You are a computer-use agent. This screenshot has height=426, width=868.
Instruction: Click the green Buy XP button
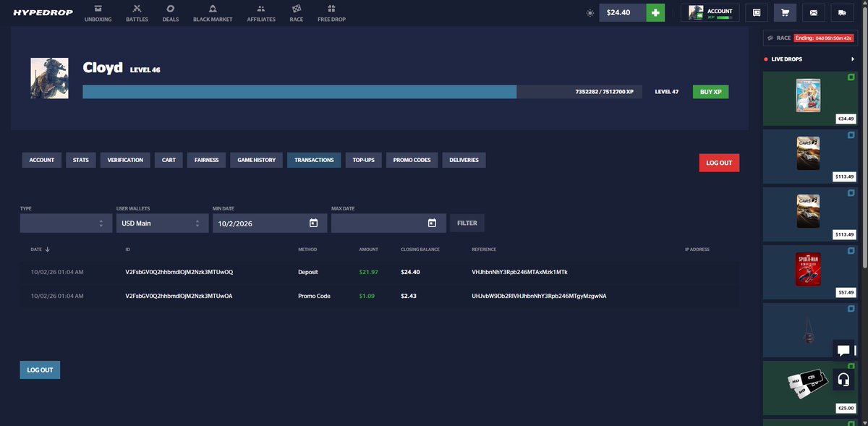[710, 92]
